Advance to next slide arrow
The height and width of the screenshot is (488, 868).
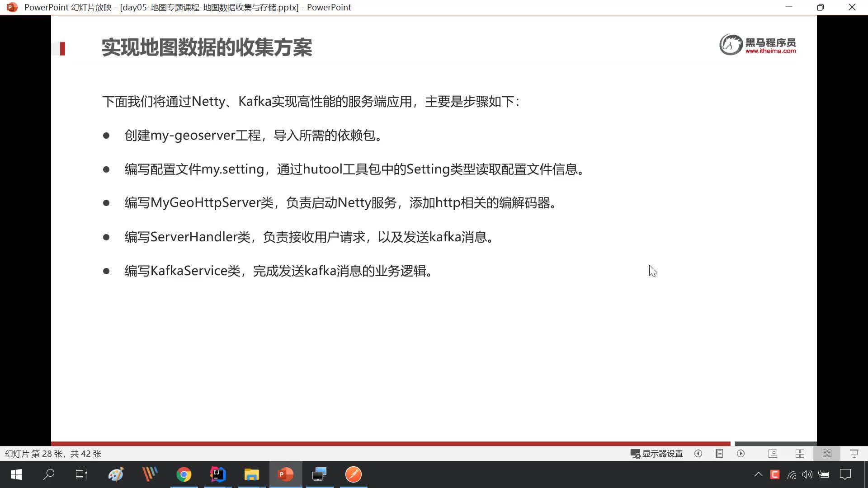pos(741,454)
